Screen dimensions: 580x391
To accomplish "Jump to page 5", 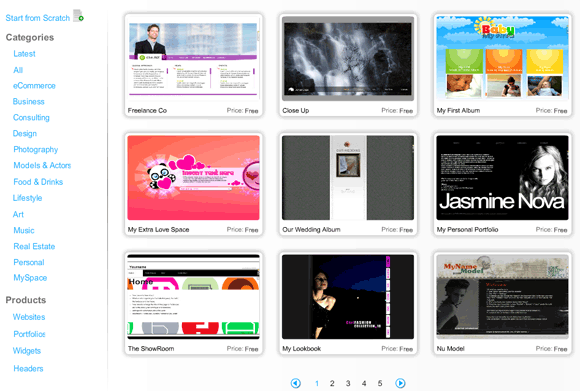I will [380, 383].
